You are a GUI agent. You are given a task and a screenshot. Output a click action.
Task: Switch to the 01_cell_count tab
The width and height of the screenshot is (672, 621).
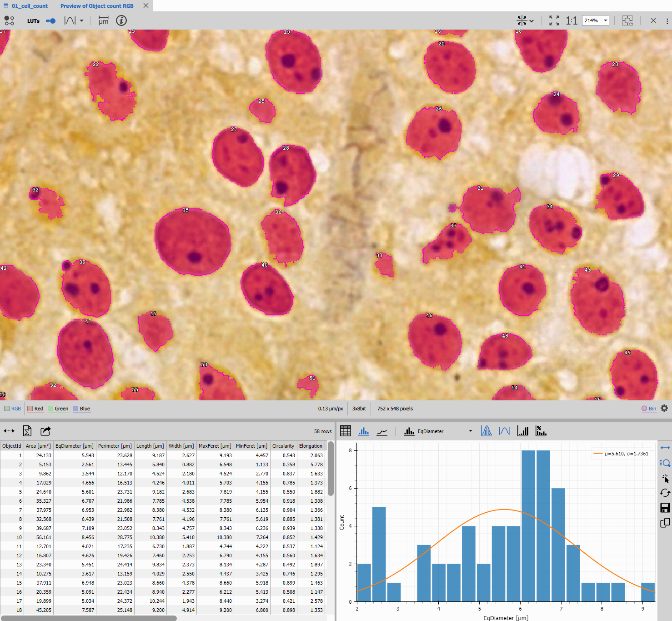30,6
